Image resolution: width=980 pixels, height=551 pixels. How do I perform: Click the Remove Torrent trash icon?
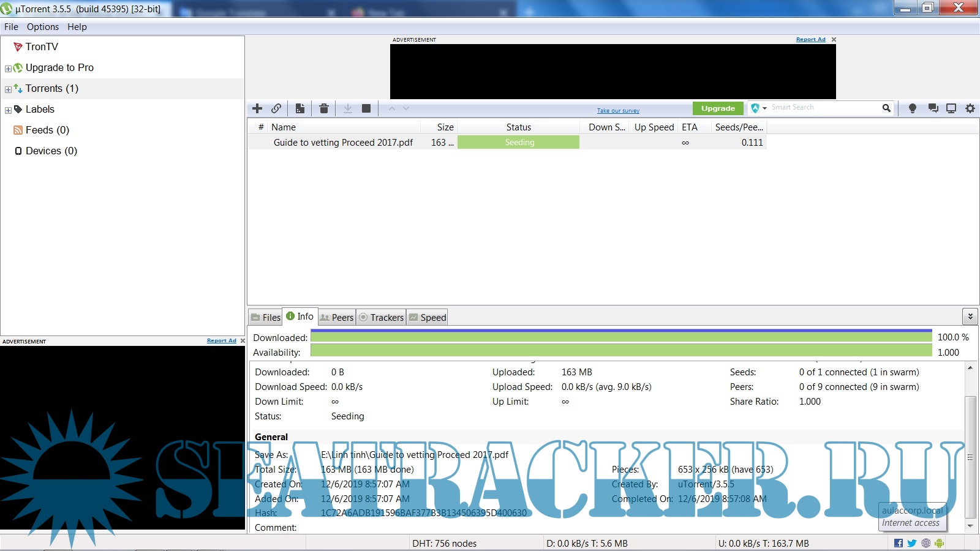click(324, 108)
